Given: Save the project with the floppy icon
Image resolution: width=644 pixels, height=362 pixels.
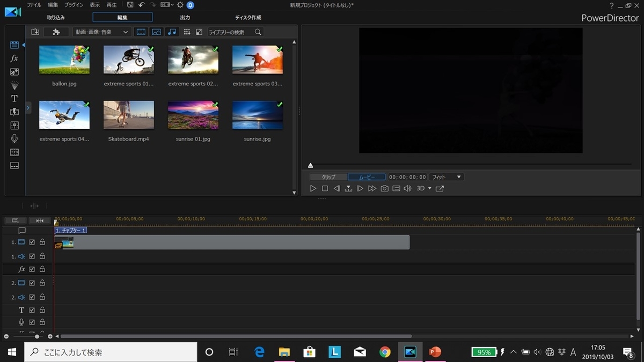Looking at the screenshot, I should tap(130, 5).
